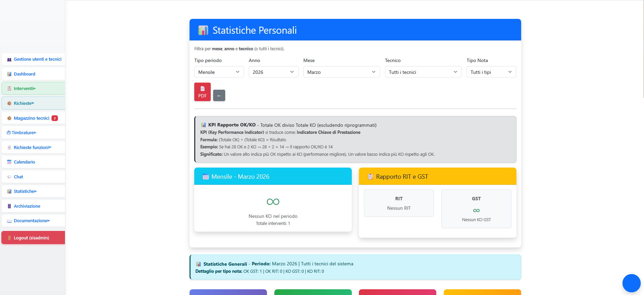Go to the Dashboard page
This screenshot has width=644, height=295.
point(33,74)
